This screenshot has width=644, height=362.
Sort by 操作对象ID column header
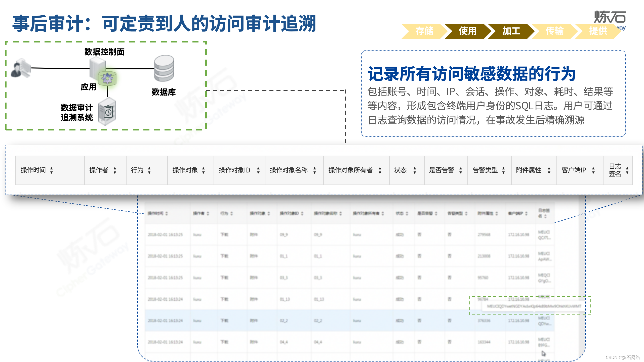(x=234, y=170)
